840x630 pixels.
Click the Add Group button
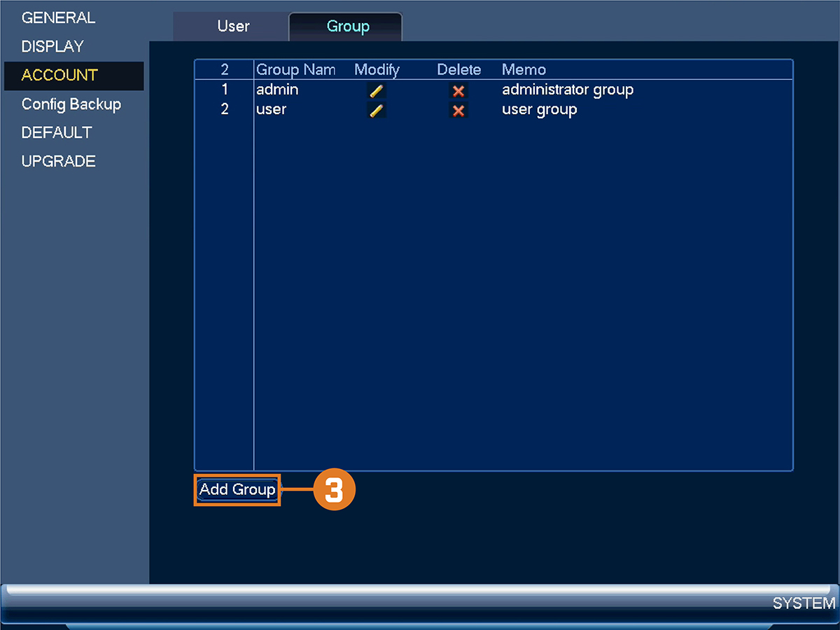(x=237, y=490)
